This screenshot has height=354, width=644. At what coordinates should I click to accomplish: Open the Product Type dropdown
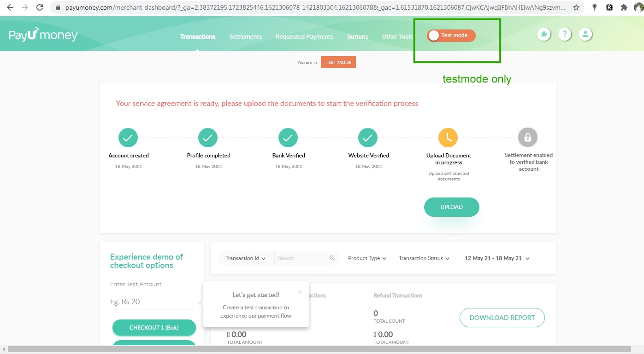pos(367,258)
